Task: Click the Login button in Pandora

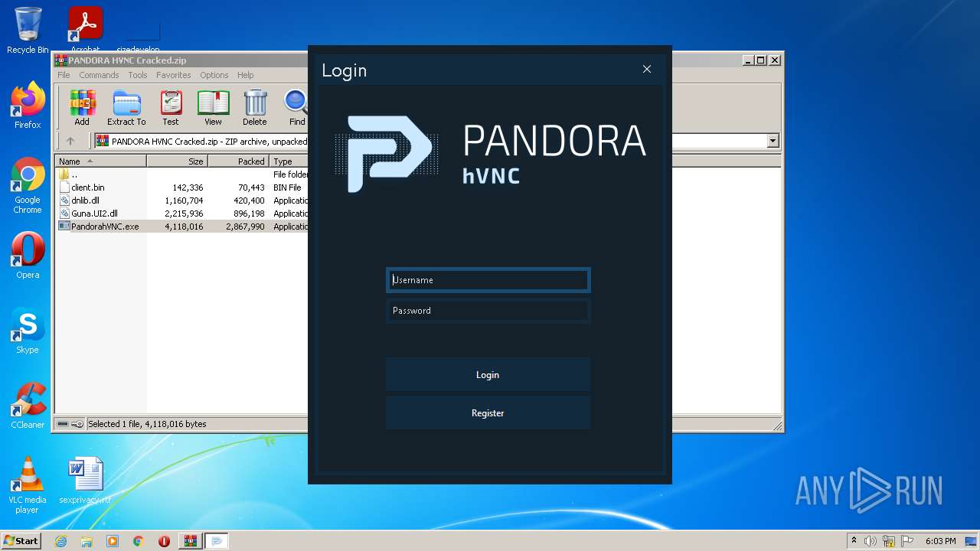Action: point(488,375)
